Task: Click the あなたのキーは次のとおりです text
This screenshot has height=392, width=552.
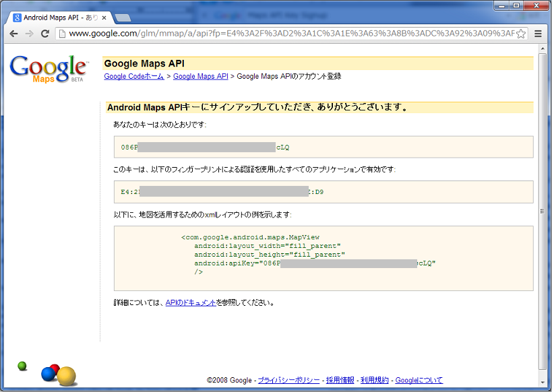Action: pyautogui.click(x=160, y=125)
